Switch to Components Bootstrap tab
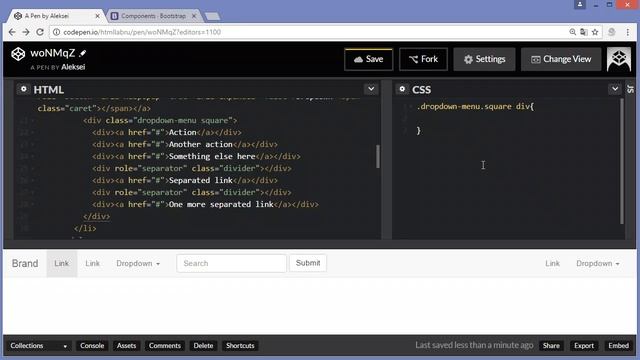The width and height of the screenshot is (640, 360). pyautogui.click(x=153, y=16)
